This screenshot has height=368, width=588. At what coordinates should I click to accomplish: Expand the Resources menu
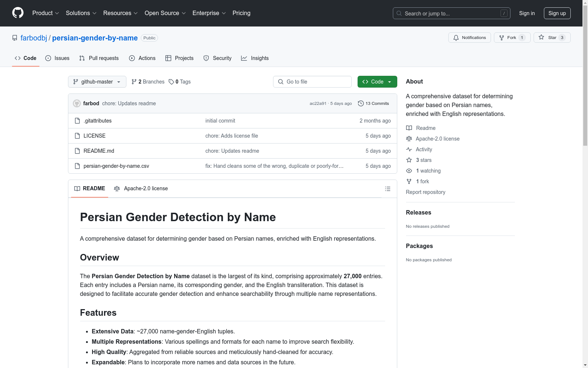click(121, 13)
